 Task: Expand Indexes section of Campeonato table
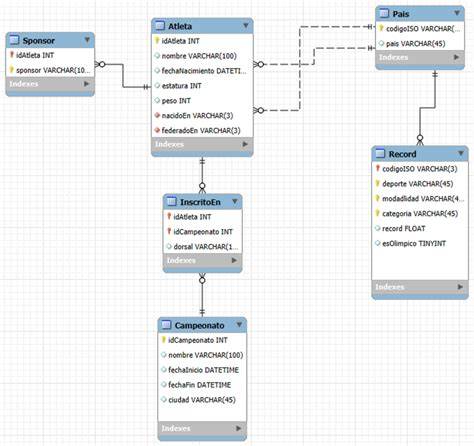click(x=239, y=428)
